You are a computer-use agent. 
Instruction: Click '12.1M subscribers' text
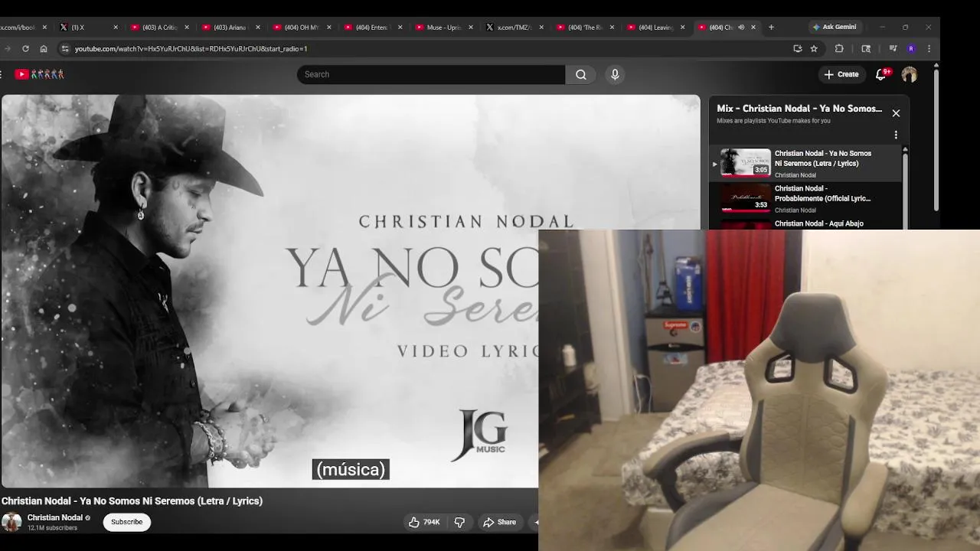[x=52, y=528]
